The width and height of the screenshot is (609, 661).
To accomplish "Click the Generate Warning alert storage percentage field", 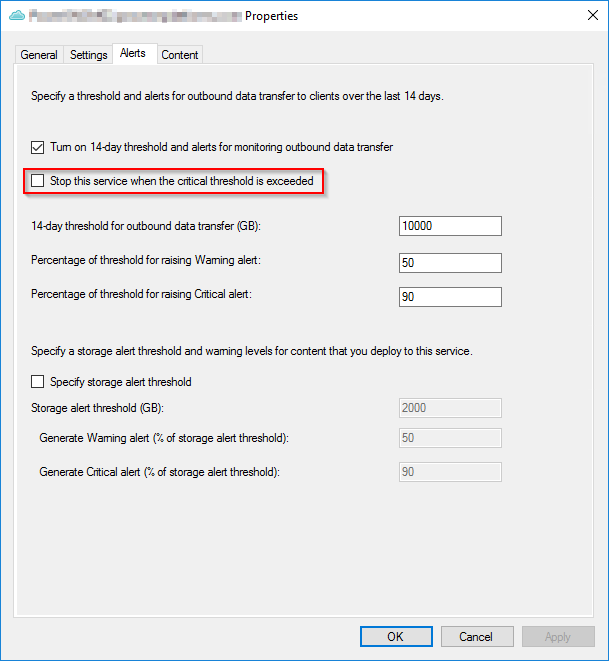I will [x=449, y=438].
